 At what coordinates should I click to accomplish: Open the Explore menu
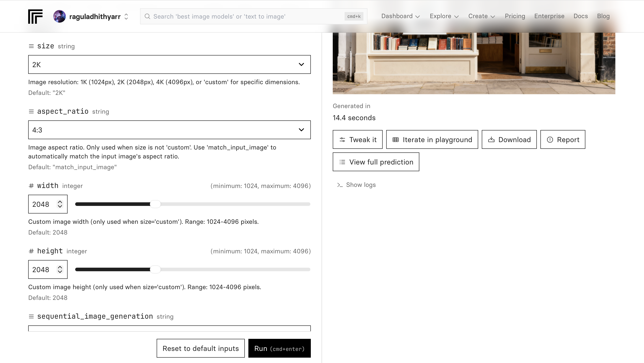point(444,16)
